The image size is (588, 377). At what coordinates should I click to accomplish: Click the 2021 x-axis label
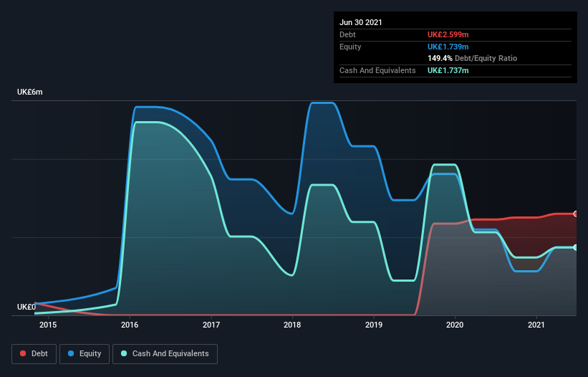pyautogui.click(x=536, y=325)
